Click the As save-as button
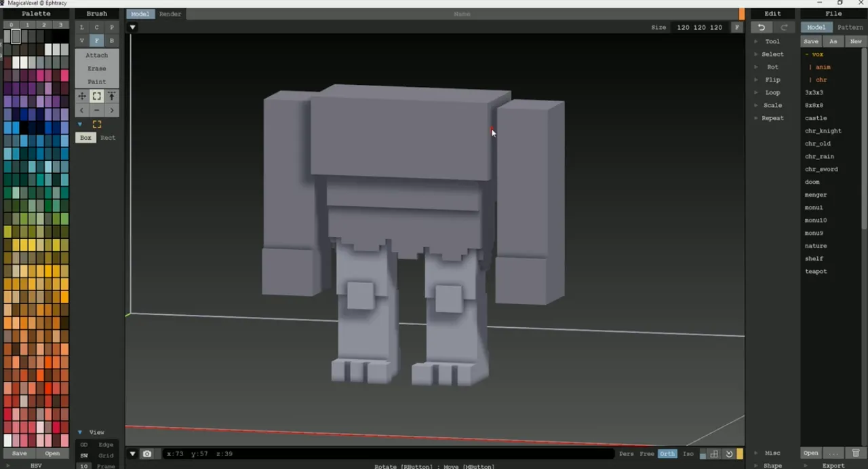The image size is (868, 469). point(833,41)
